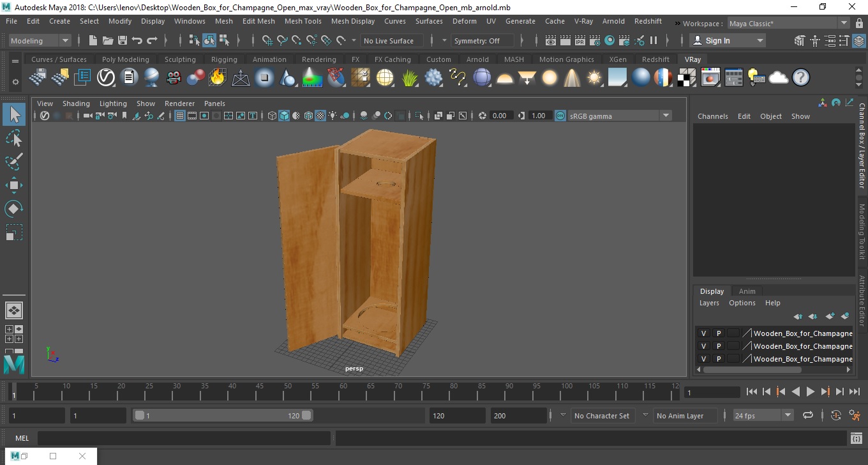
Task: Snap to grids magnet icon
Action: point(267,40)
